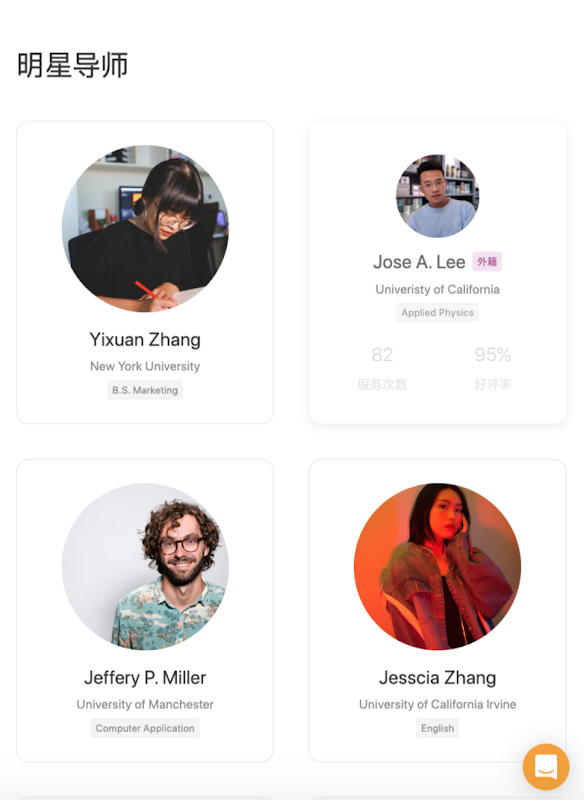
Task: Click the Applied Physics tag
Action: coord(438,313)
